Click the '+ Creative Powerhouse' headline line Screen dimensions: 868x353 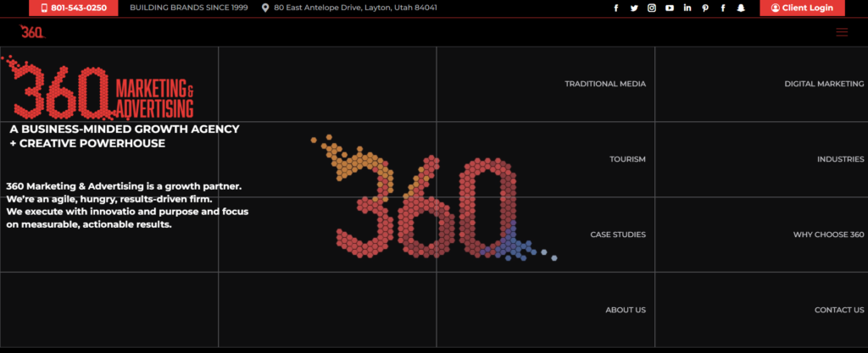(87, 144)
